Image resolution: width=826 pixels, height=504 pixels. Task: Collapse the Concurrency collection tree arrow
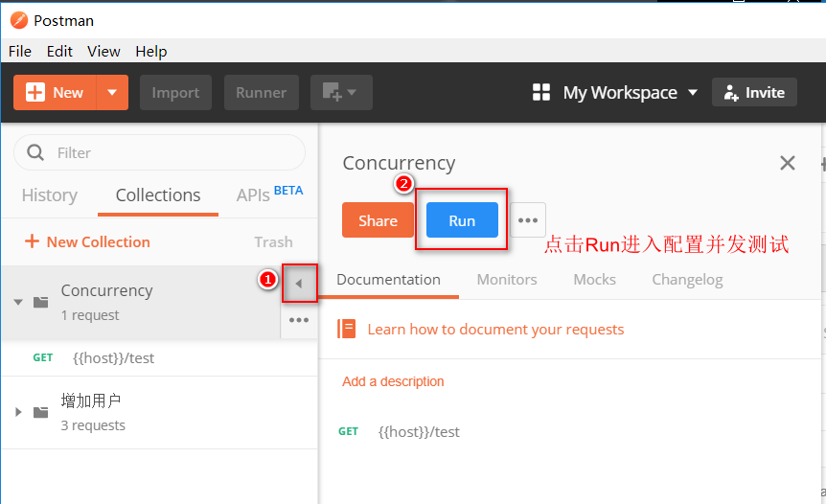[x=18, y=302]
